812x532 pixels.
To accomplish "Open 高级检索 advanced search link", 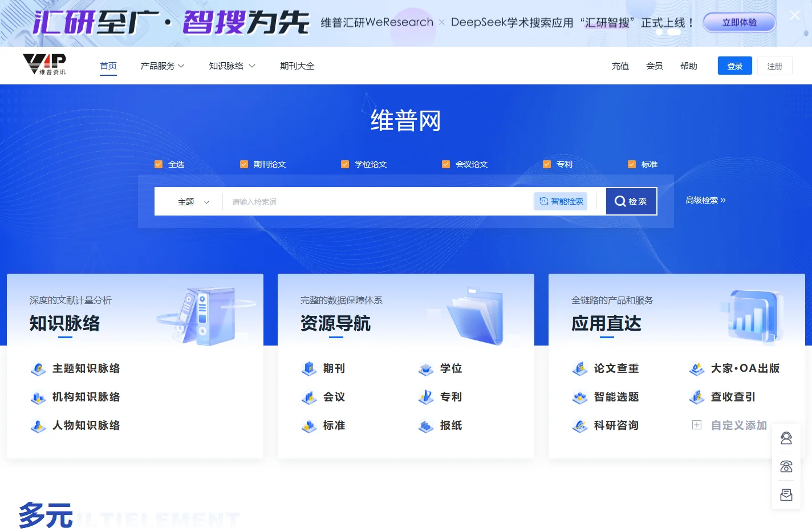I will tap(705, 200).
